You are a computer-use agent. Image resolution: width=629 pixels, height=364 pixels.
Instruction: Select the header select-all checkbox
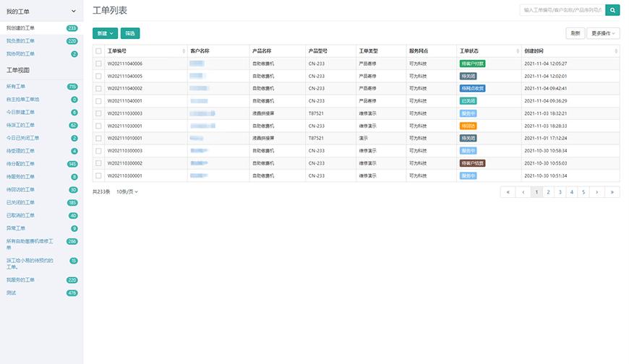point(98,51)
